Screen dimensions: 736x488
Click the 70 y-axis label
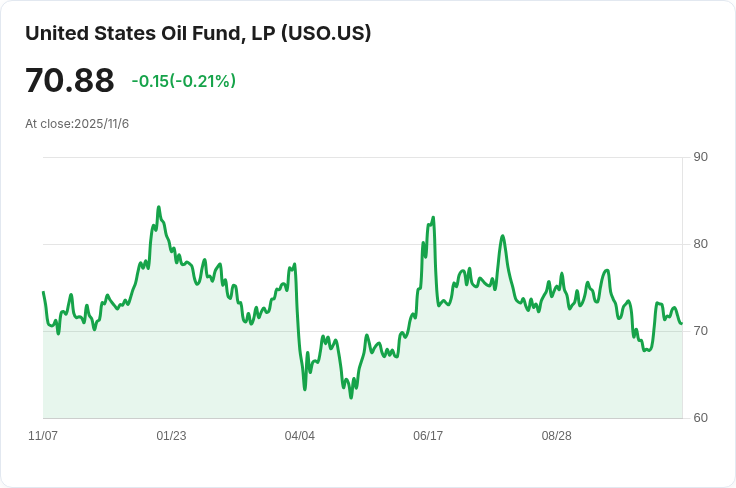tap(700, 331)
